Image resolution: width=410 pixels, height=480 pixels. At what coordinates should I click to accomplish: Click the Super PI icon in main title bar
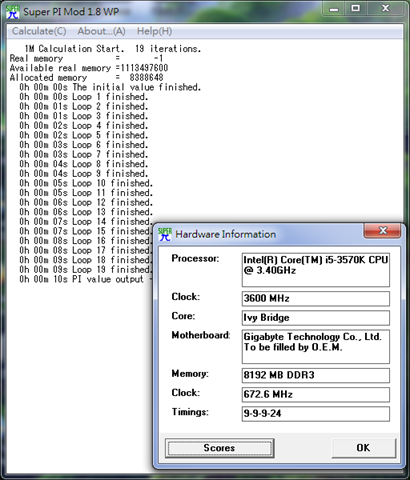[13, 12]
